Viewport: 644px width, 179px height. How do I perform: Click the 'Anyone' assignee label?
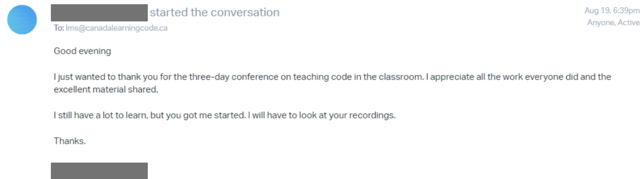(x=601, y=23)
